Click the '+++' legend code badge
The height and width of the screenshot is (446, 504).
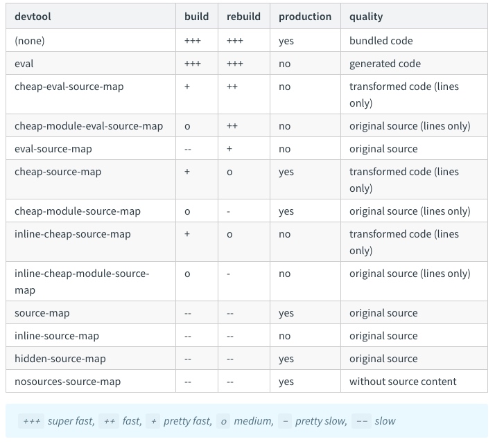coord(31,421)
